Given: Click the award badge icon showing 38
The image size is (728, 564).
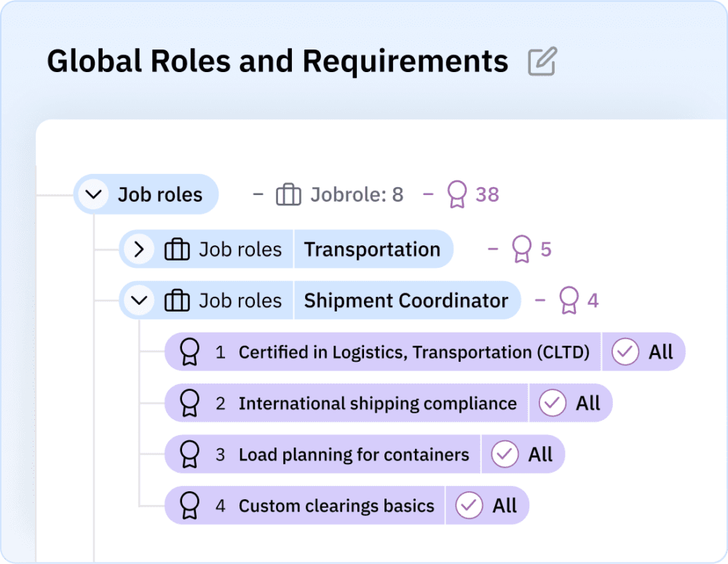Looking at the screenshot, I should pos(457,194).
